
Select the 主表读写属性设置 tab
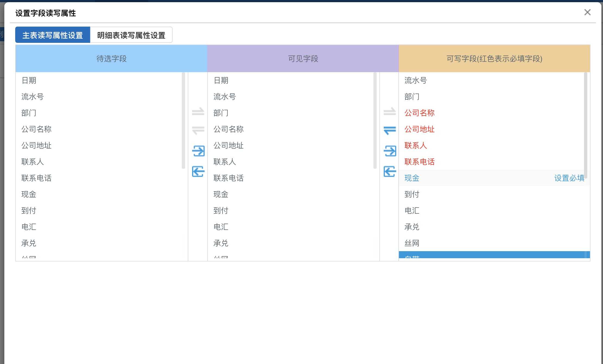pyautogui.click(x=53, y=35)
